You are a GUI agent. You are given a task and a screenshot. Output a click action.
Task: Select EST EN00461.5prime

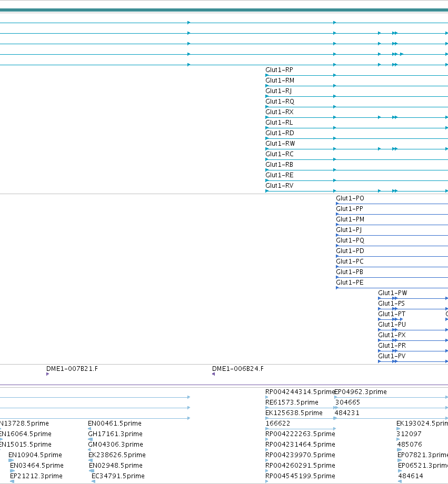tap(115, 423)
